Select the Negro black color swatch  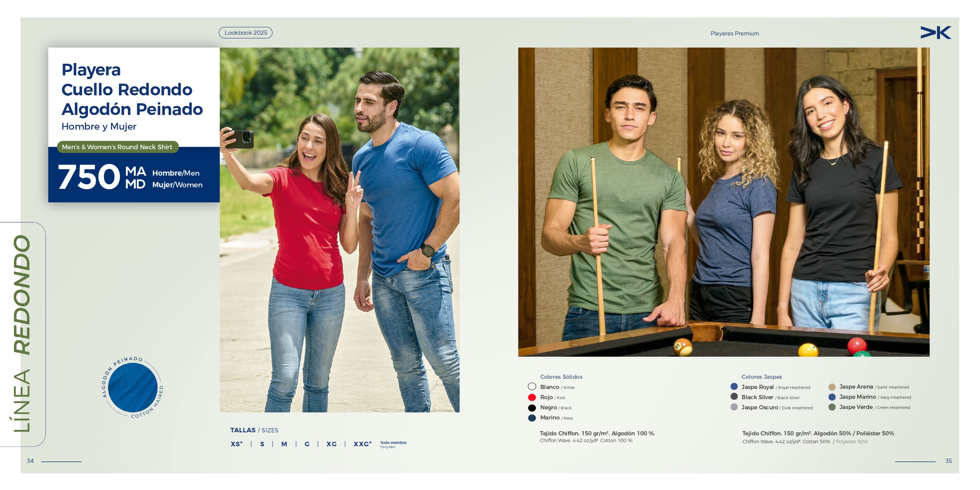[x=532, y=407]
